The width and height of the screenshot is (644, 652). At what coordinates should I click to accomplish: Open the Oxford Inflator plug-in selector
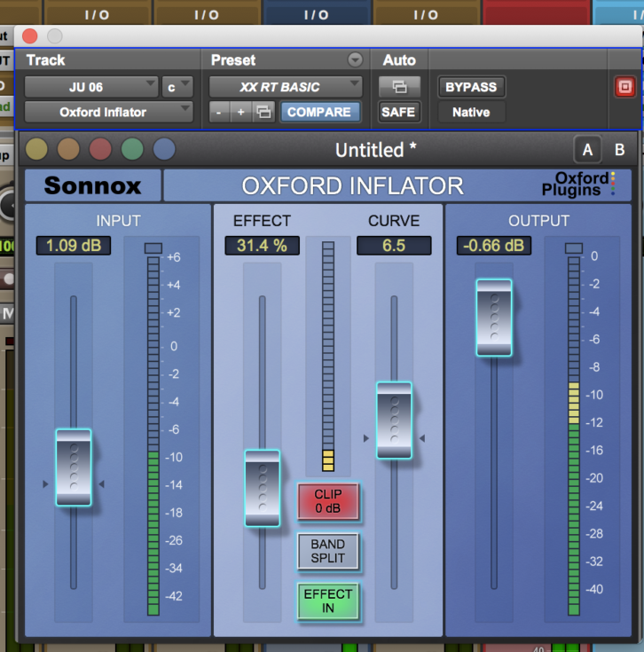coord(108,112)
